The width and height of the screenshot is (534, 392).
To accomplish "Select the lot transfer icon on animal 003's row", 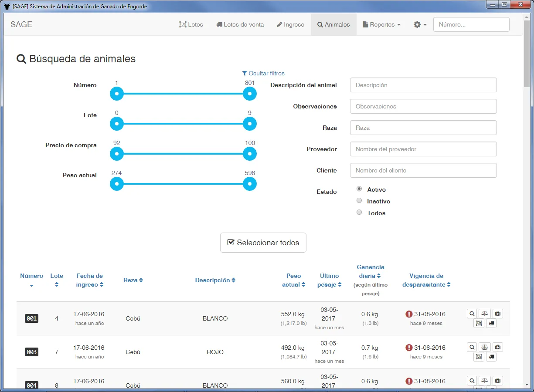I will coord(478,357).
